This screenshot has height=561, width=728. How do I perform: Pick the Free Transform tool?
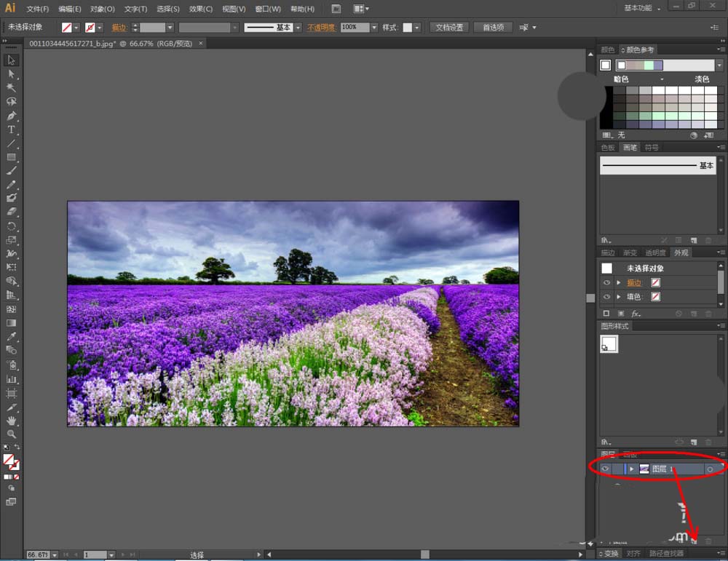coord(11,267)
